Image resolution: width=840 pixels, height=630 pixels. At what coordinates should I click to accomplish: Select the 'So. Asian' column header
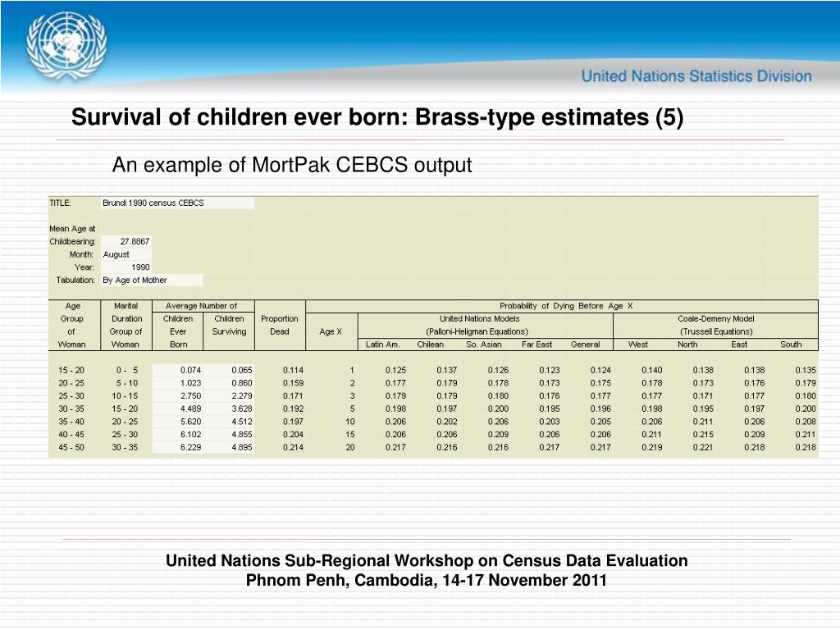pyautogui.click(x=484, y=345)
